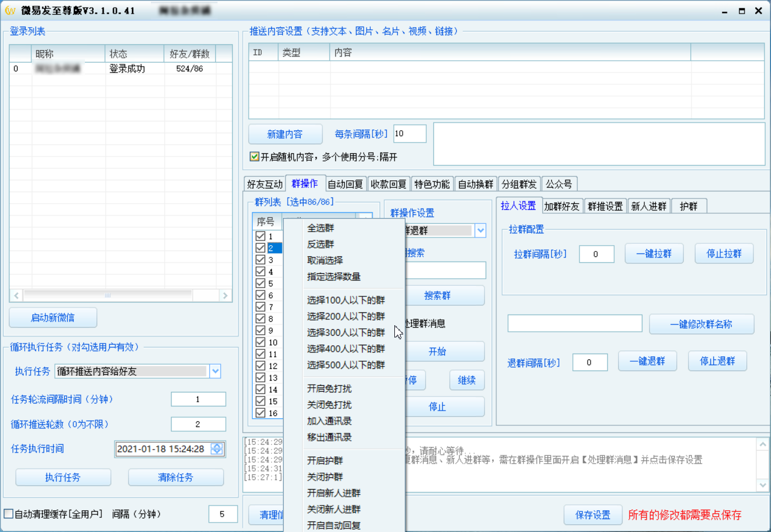Open the 分组群发 tab
Image resolution: width=771 pixels, height=532 pixels.
pyautogui.click(x=519, y=184)
